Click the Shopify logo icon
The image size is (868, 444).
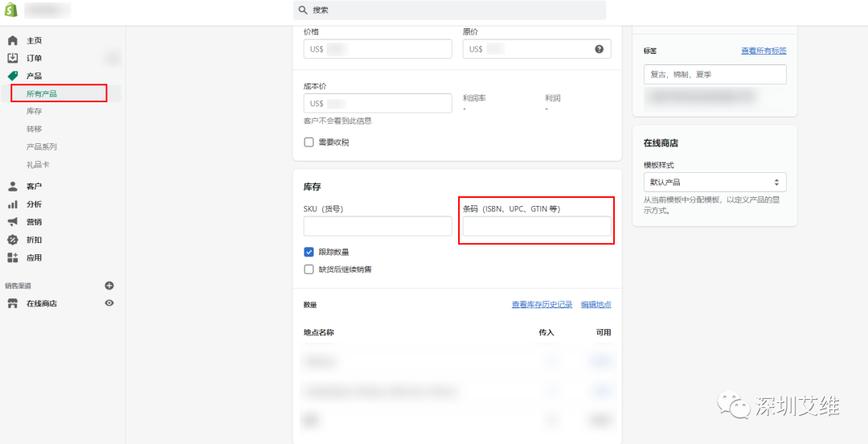coord(11,10)
